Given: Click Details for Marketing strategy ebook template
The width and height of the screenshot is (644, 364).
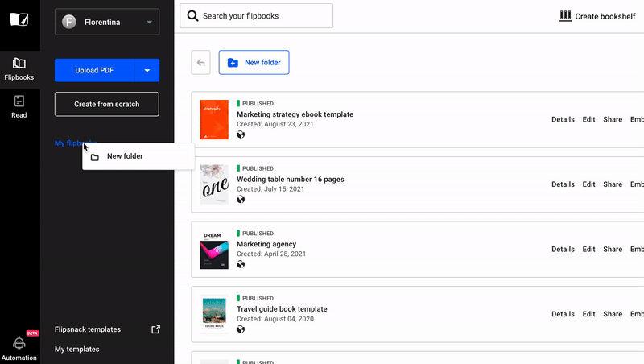Looking at the screenshot, I should point(563,119).
